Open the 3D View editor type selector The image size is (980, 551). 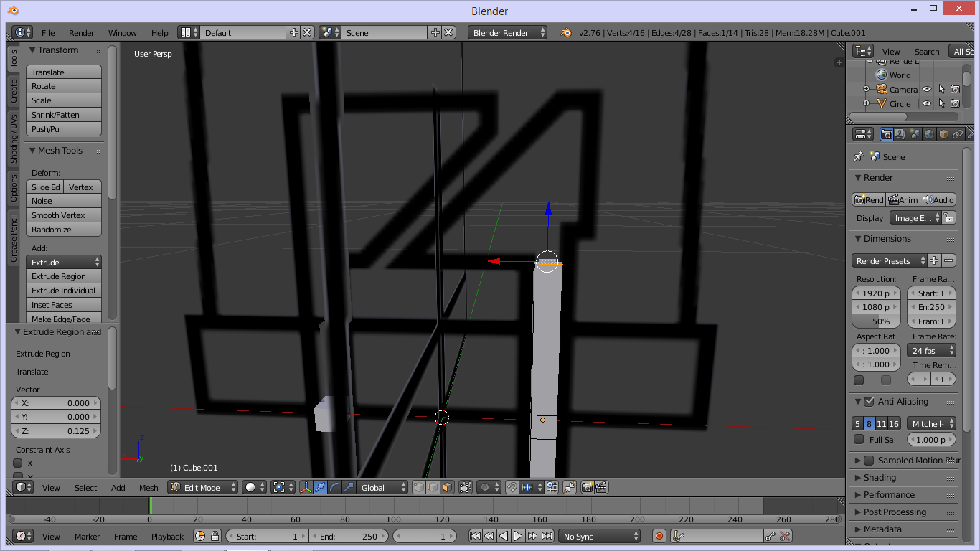[24, 487]
